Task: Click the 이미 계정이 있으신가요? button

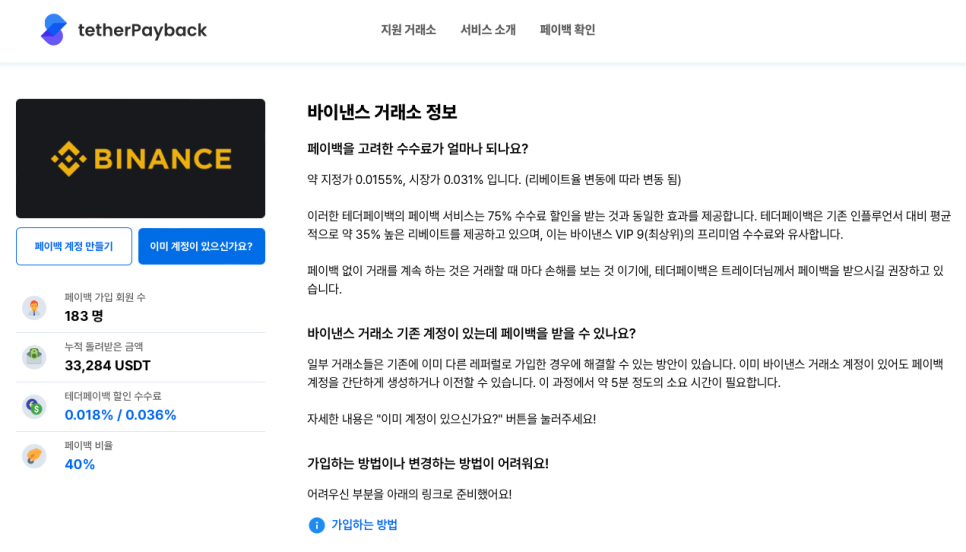Action: tap(201, 246)
